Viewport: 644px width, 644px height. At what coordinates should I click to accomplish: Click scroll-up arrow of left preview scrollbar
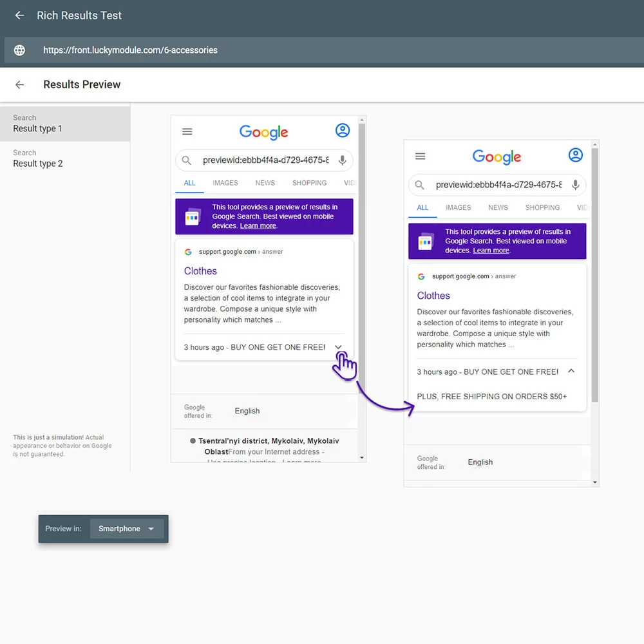pos(362,120)
